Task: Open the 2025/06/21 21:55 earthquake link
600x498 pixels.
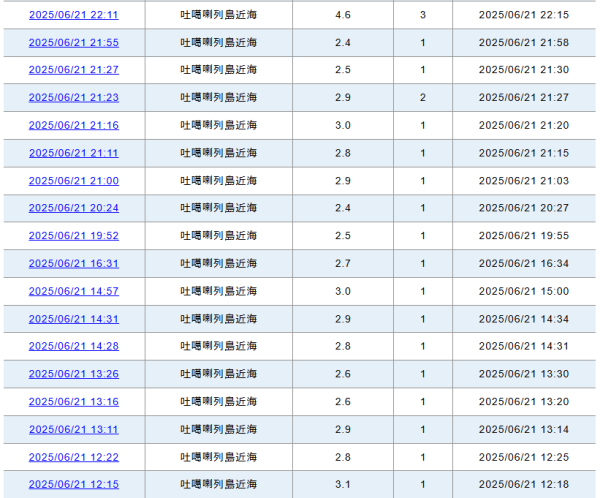Action: click(x=73, y=42)
